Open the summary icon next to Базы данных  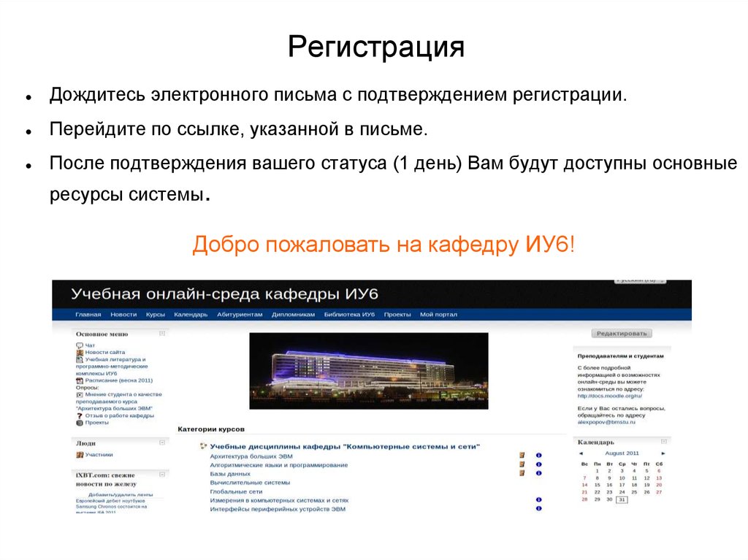pyautogui.click(x=521, y=472)
